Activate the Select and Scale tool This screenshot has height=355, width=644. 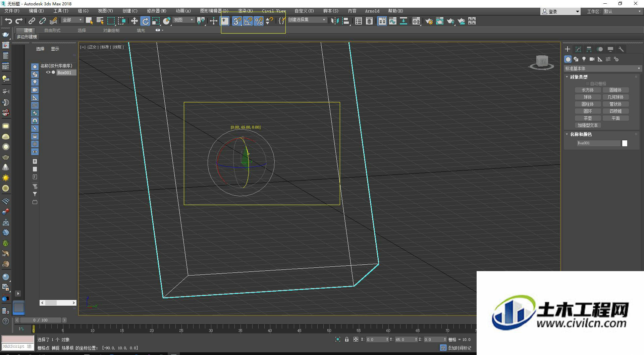click(x=156, y=21)
